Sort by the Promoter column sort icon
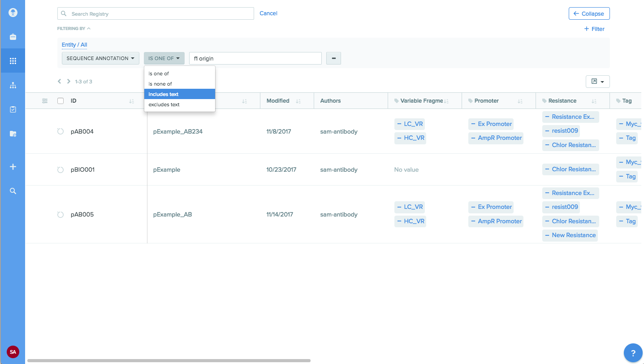The width and height of the screenshot is (644, 364). (520, 101)
